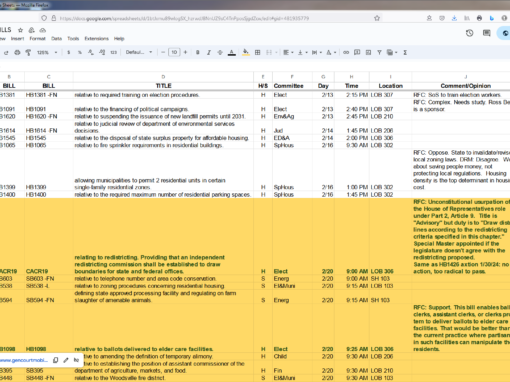510x382 pixels.
Task: Check the cloud document status icon
Action: [x=43, y=30]
